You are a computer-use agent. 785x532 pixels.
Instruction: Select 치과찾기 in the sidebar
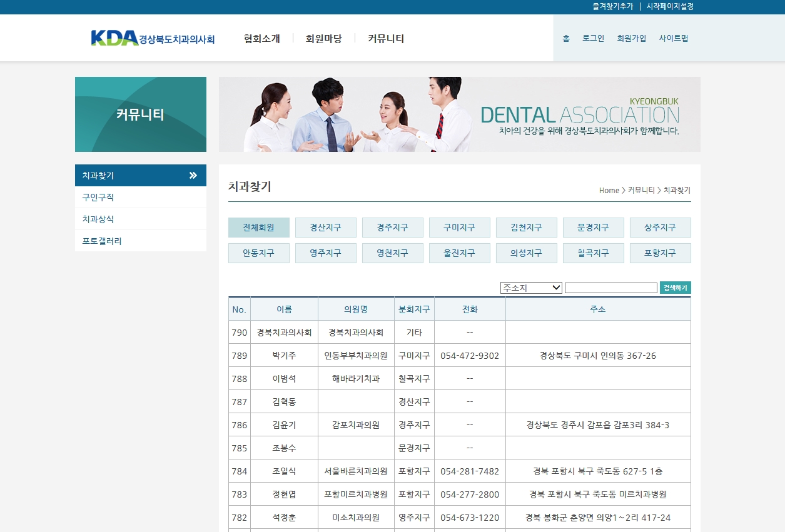coord(141,176)
